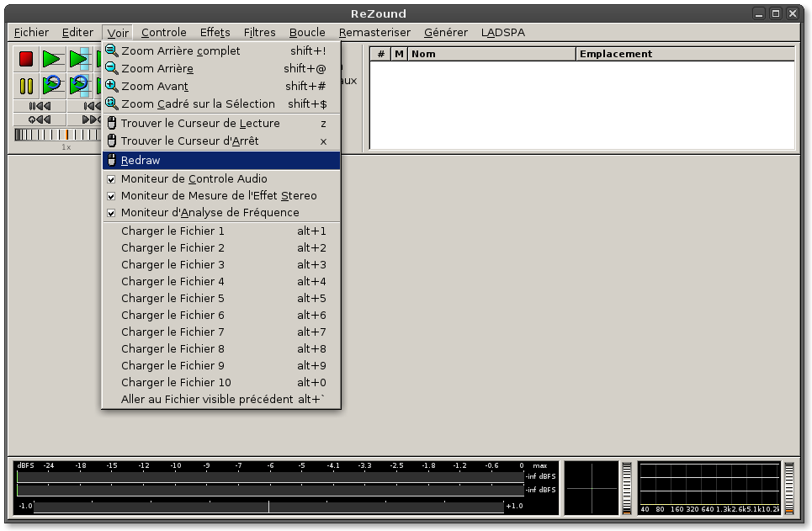Select Charger le Fichier 4
The width and height of the screenshot is (812, 531).
pyautogui.click(x=221, y=281)
